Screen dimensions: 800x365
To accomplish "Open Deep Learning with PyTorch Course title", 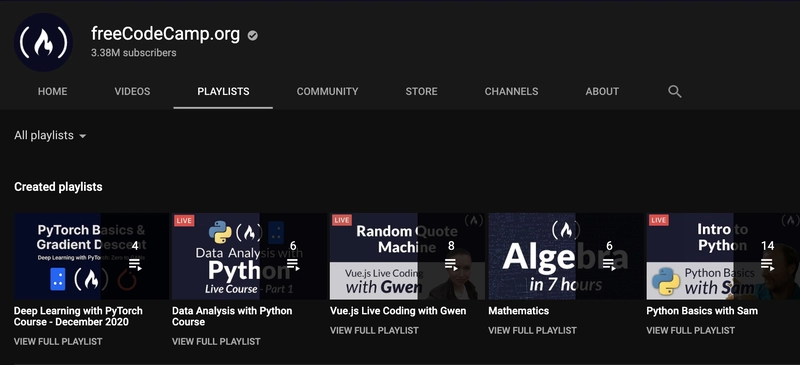I will tap(78, 317).
